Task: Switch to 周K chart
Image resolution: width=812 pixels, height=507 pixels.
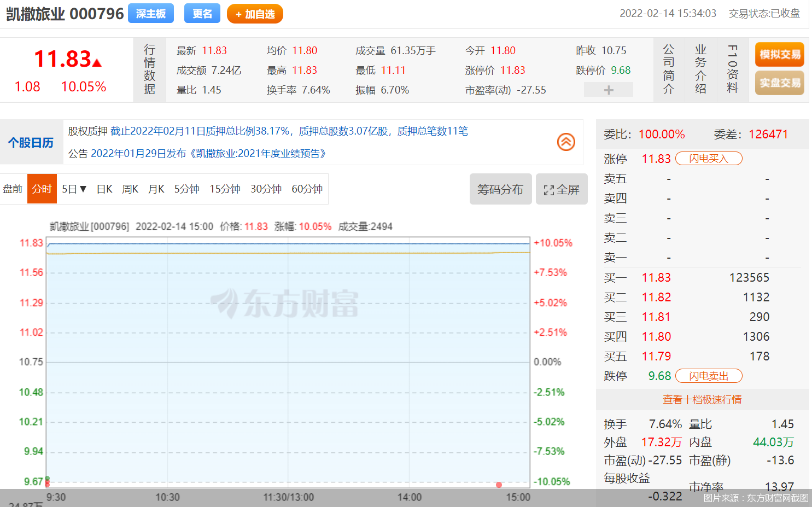Action: (x=130, y=189)
